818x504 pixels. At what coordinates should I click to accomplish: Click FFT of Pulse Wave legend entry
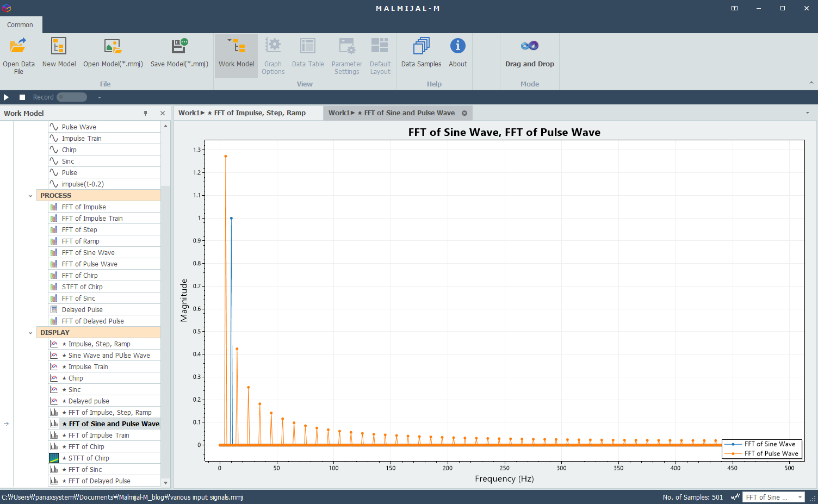(x=763, y=453)
